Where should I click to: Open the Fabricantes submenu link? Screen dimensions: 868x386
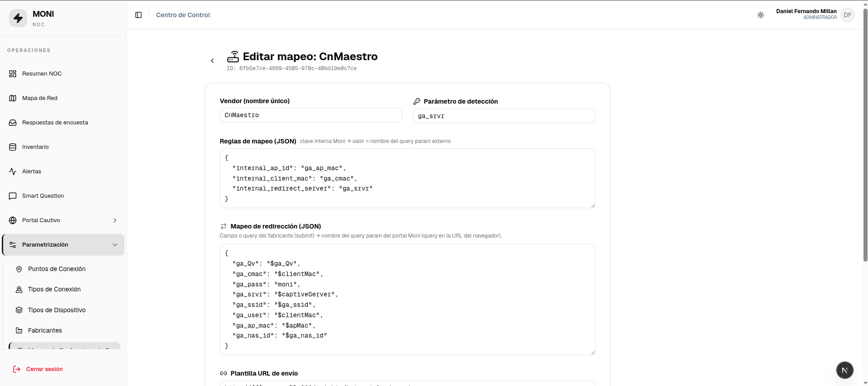(45, 331)
